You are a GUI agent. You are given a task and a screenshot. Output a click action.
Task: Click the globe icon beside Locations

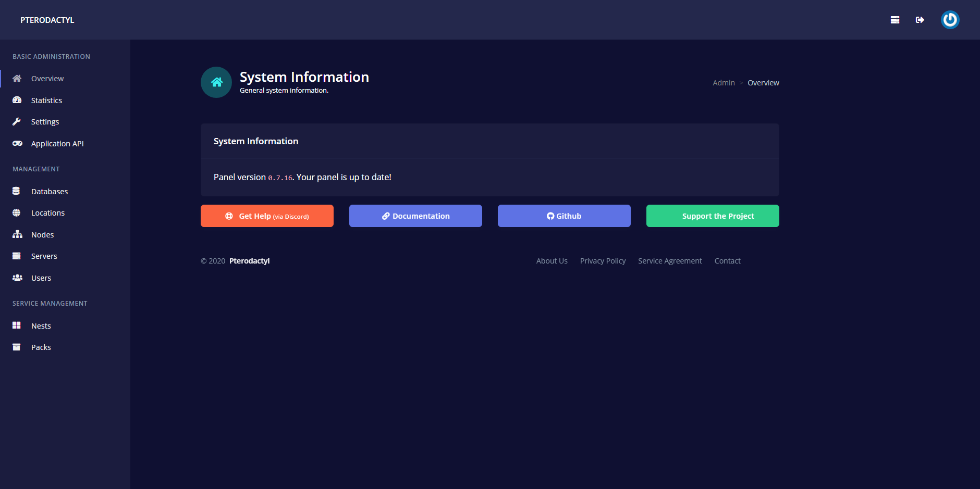point(17,213)
